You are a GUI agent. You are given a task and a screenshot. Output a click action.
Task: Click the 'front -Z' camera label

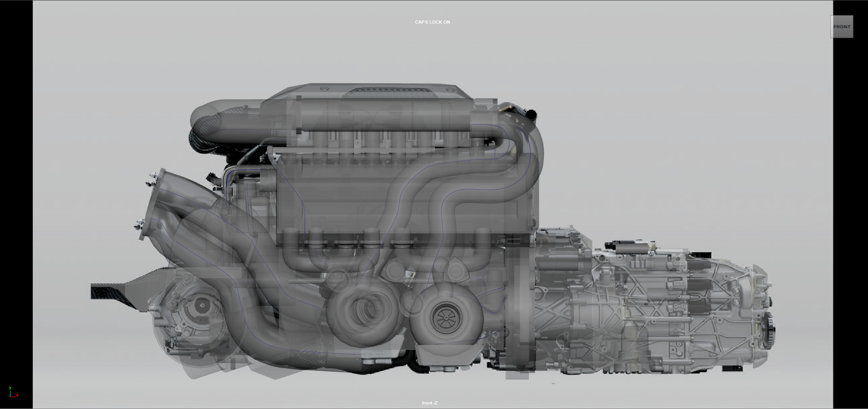coord(429,403)
